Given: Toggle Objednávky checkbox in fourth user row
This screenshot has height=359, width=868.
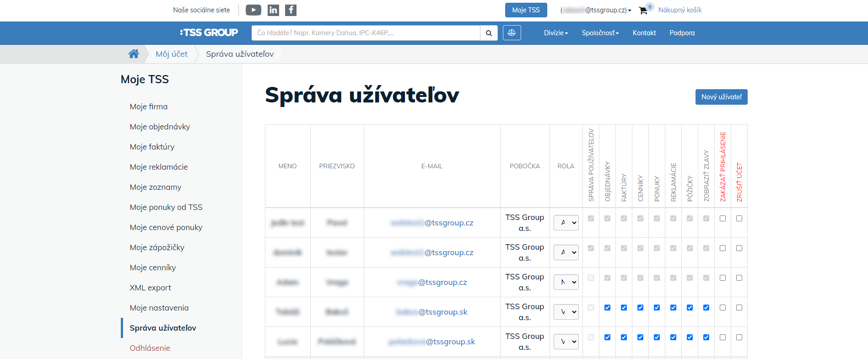Looking at the screenshot, I should [x=607, y=308].
